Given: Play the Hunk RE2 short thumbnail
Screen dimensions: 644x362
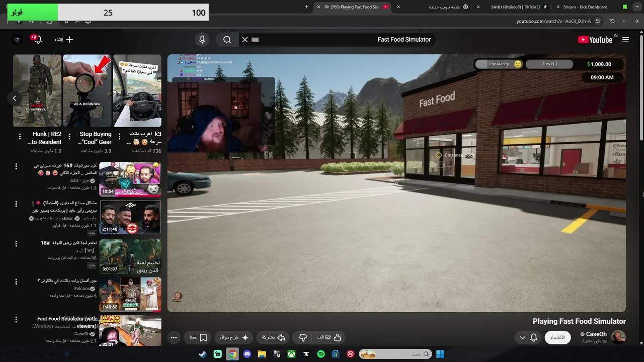Looking at the screenshot, I should [37, 91].
